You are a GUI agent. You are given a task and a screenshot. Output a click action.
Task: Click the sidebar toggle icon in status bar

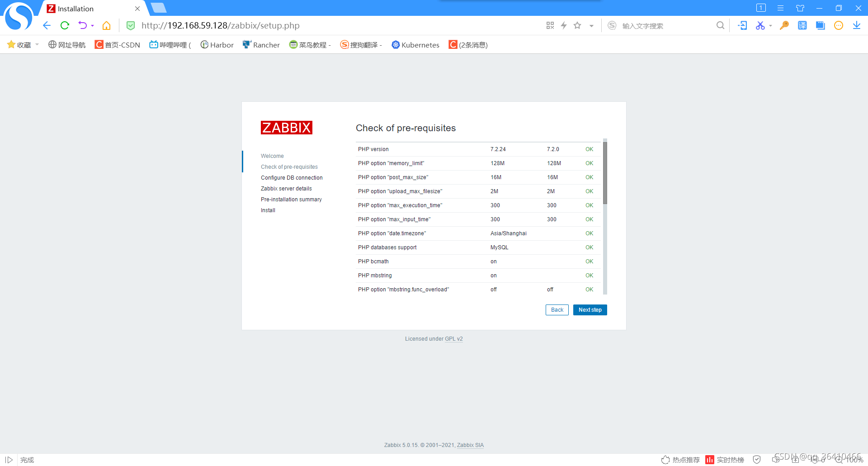(9, 460)
